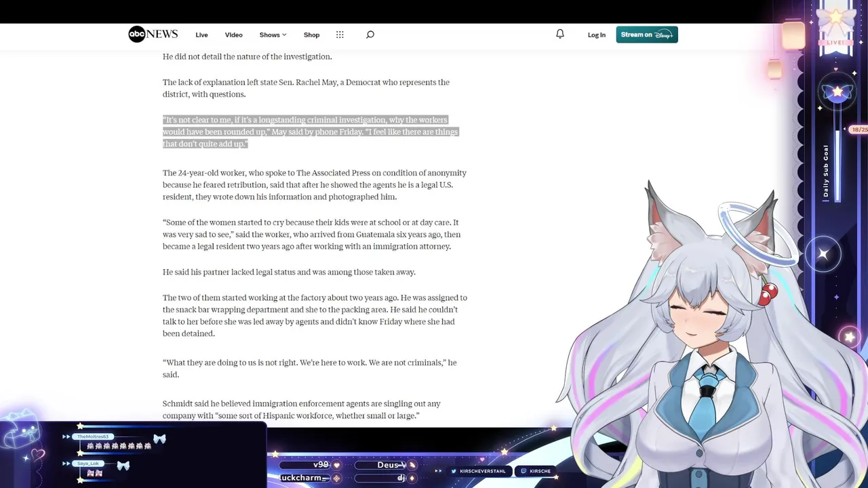Click paragraph starting "Some of the women"
This screenshot has width=868, height=488.
pyautogui.click(x=312, y=235)
